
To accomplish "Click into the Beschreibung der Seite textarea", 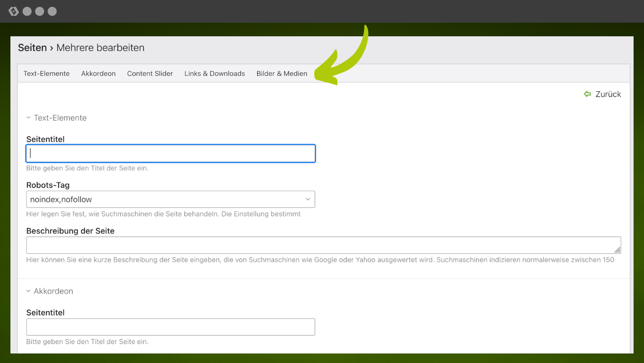I will (317, 245).
